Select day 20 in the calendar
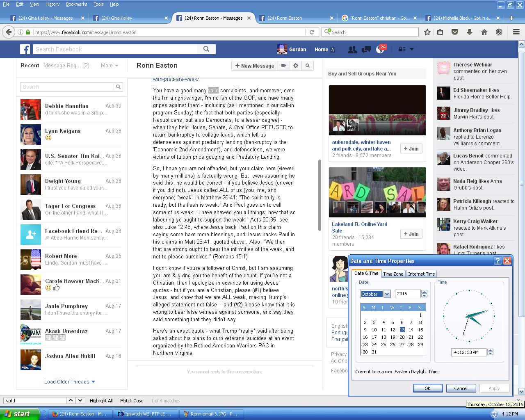Screen dimensions: 525x420 pyautogui.click(x=402, y=337)
